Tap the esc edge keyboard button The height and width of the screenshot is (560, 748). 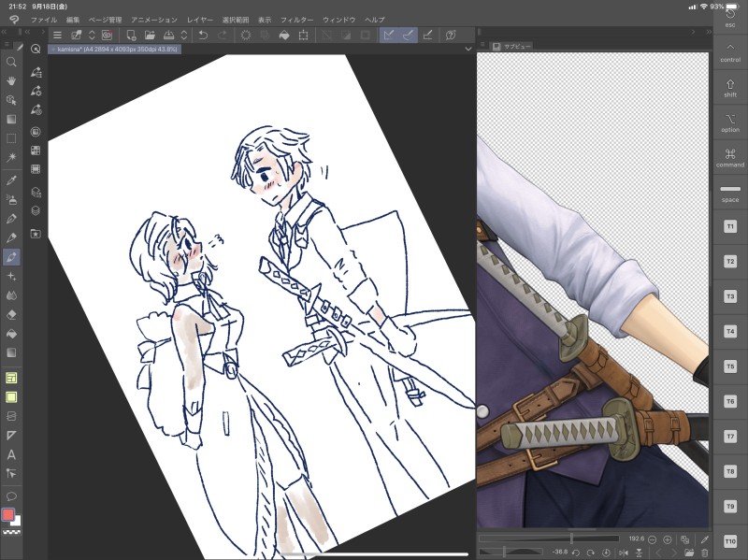pyautogui.click(x=730, y=17)
